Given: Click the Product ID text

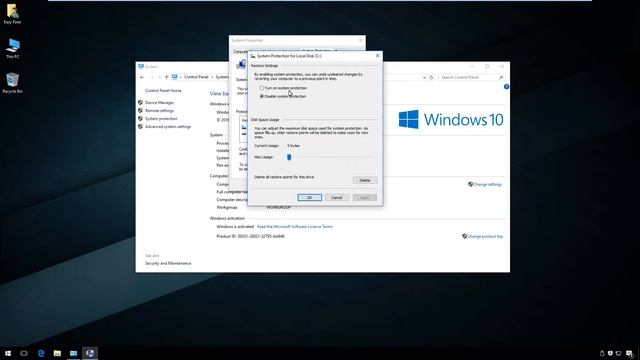Looking at the screenshot, I should [250, 236].
